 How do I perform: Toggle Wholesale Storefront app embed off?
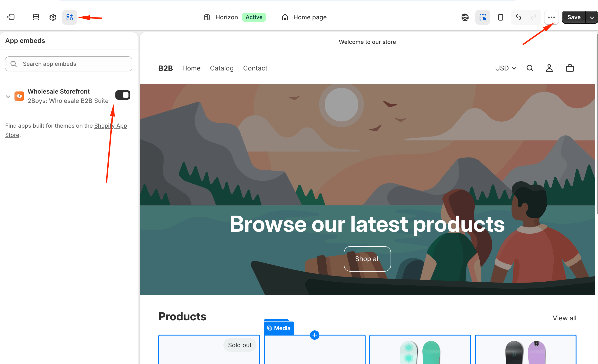tap(123, 95)
